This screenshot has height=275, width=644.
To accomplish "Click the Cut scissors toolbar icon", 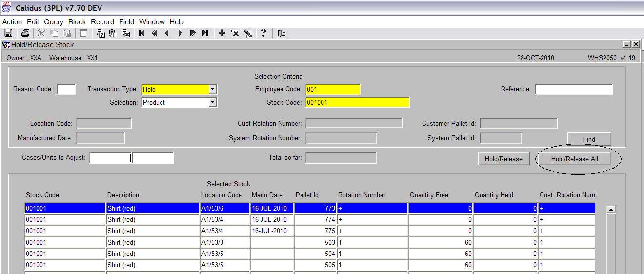I will 41,33.
